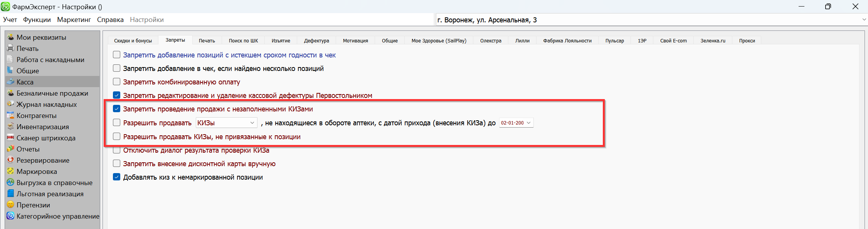Click the Категорийное управление icon
The image size is (868, 229).
tap(10, 216)
